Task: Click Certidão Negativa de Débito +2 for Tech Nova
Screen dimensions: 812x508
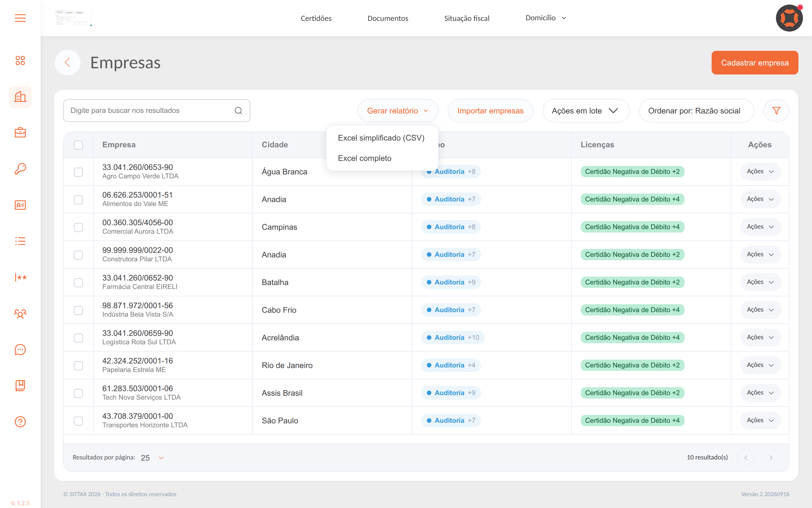Action: (632, 393)
